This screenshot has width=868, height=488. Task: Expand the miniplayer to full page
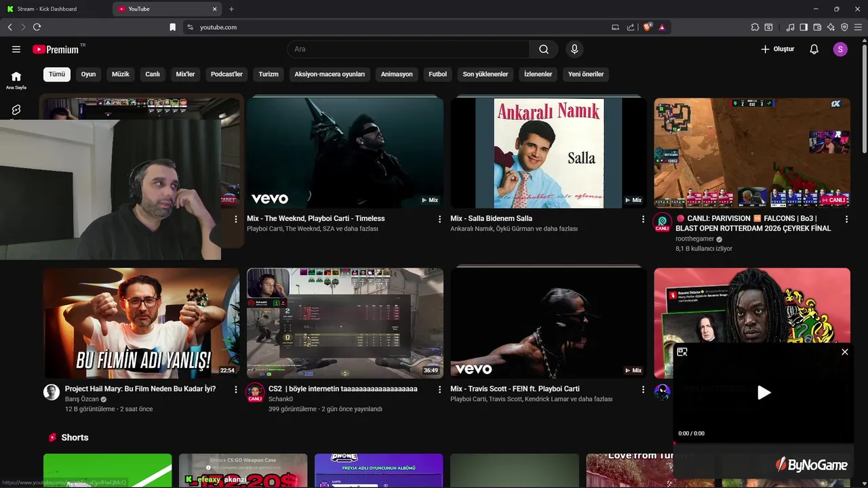click(682, 352)
